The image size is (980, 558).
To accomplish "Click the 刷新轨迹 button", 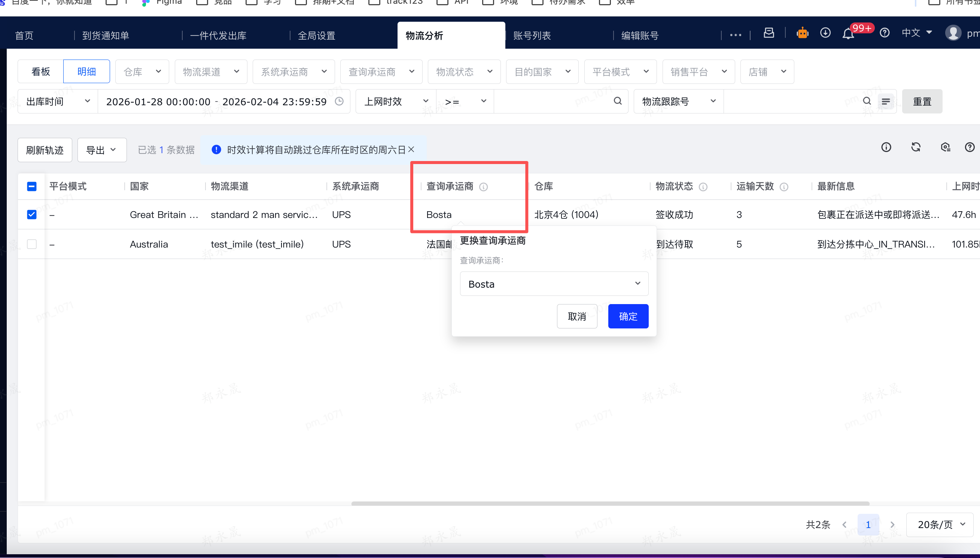I will pyautogui.click(x=45, y=150).
